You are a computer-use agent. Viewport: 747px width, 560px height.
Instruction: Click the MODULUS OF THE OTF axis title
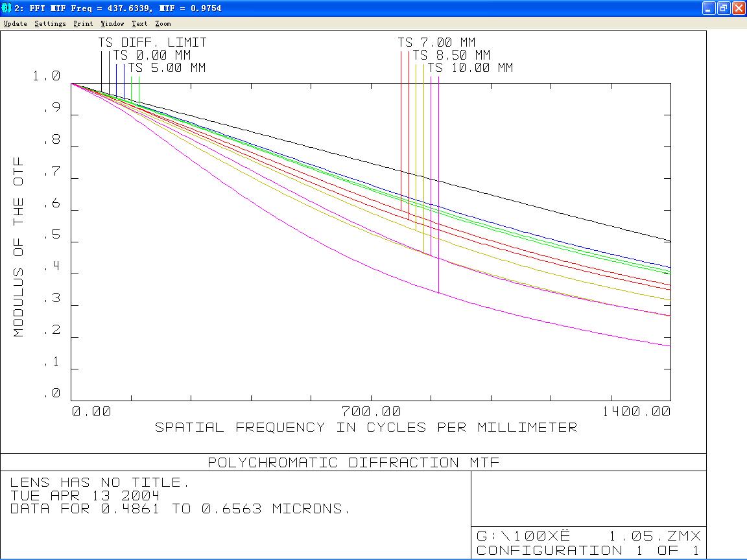(x=18, y=247)
